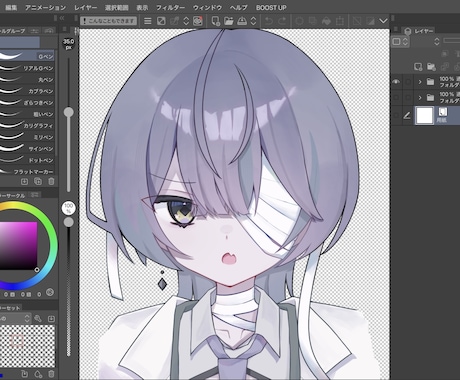Select the フラットマーカー brush

(27, 171)
